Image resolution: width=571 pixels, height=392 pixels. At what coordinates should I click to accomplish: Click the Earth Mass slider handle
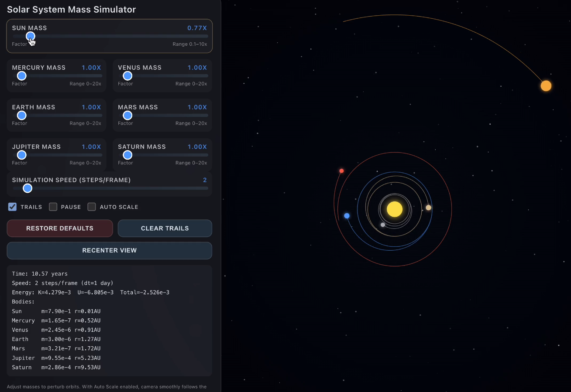click(22, 116)
